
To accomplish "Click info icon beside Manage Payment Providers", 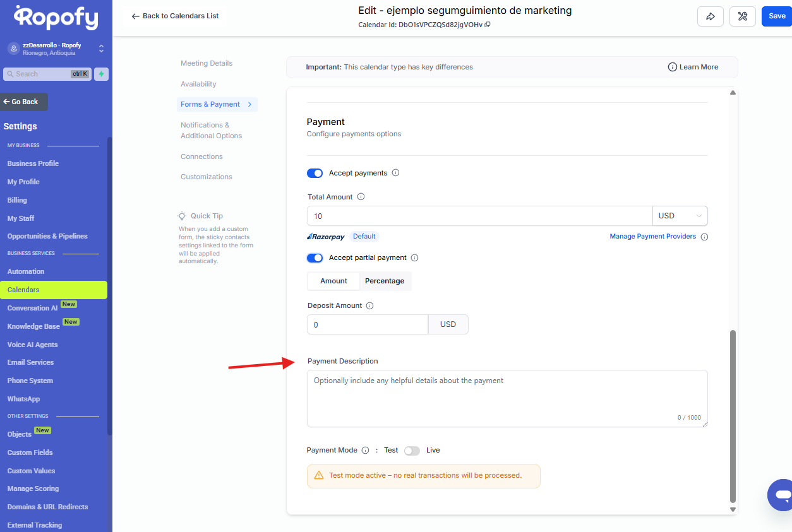I will pyautogui.click(x=704, y=237).
